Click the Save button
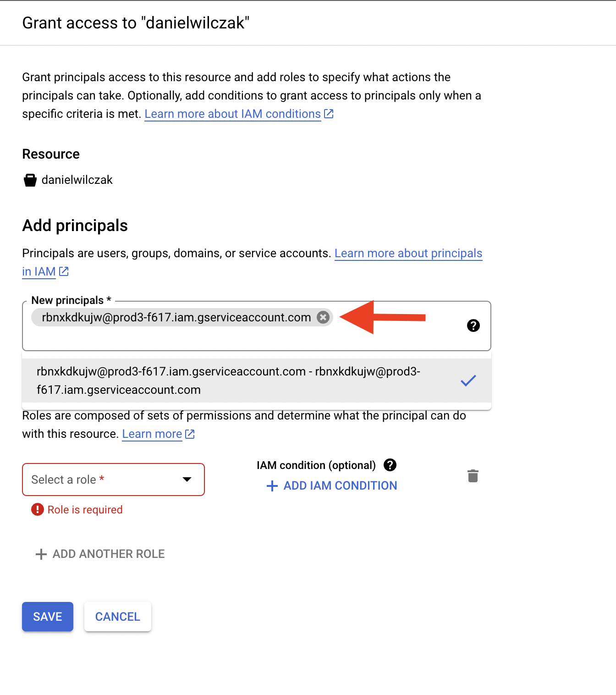 48,617
